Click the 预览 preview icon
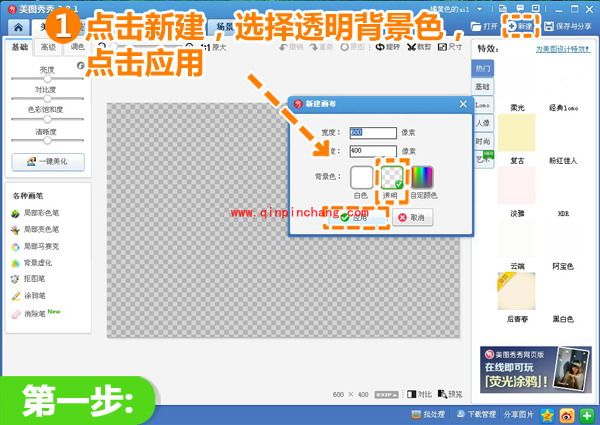Viewport: 600px width, 425px height. pyautogui.click(x=450, y=394)
